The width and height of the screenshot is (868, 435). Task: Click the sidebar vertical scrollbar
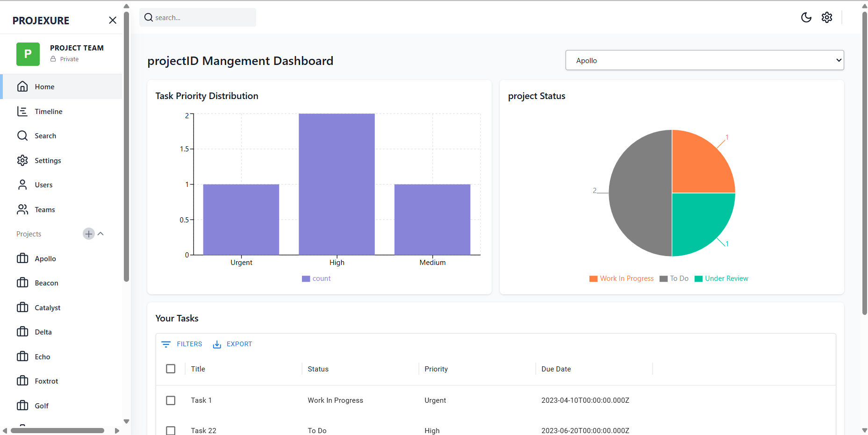(126, 147)
